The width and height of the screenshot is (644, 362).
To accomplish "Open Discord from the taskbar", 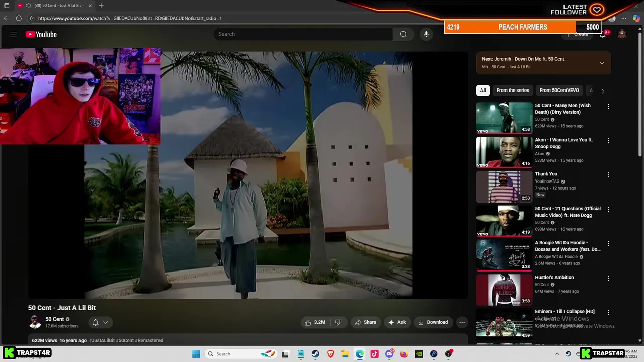I will tap(389, 354).
